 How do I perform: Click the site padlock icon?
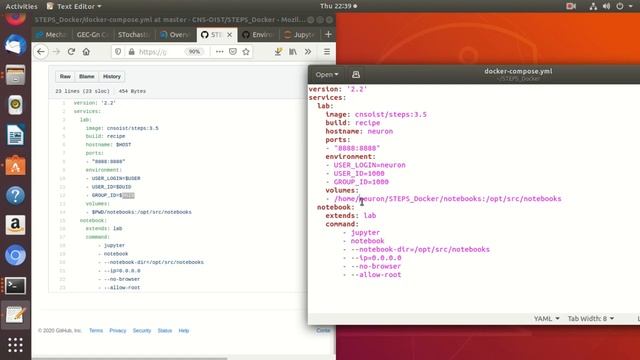tap(131, 52)
